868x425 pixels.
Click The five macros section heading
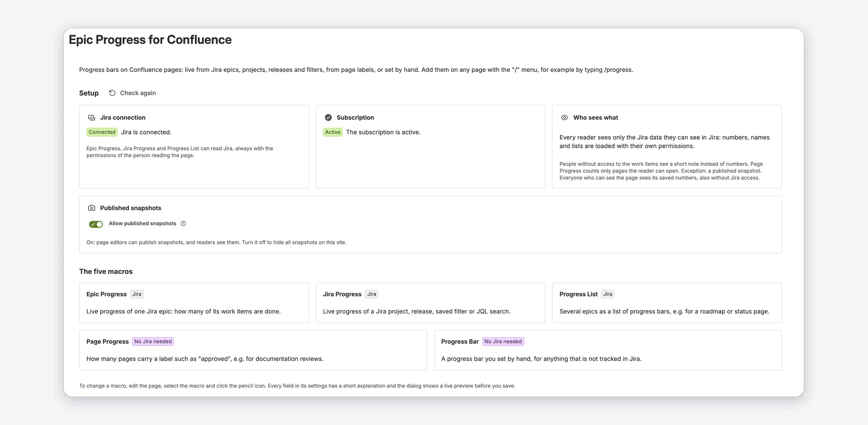[106, 272]
